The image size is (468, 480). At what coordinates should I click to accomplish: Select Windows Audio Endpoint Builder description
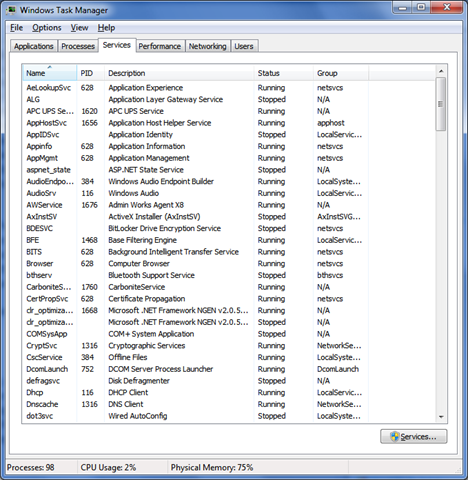tap(161, 181)
